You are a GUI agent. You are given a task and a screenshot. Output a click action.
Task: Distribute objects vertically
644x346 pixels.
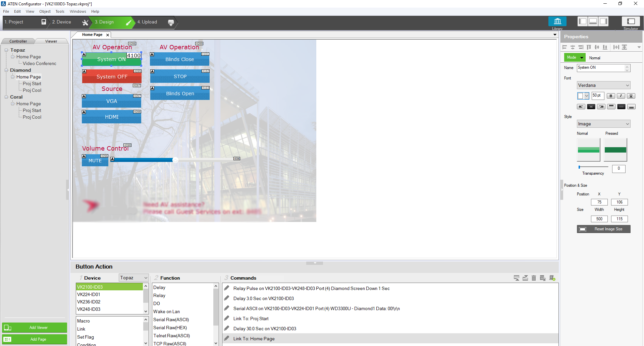pos(624,47)
